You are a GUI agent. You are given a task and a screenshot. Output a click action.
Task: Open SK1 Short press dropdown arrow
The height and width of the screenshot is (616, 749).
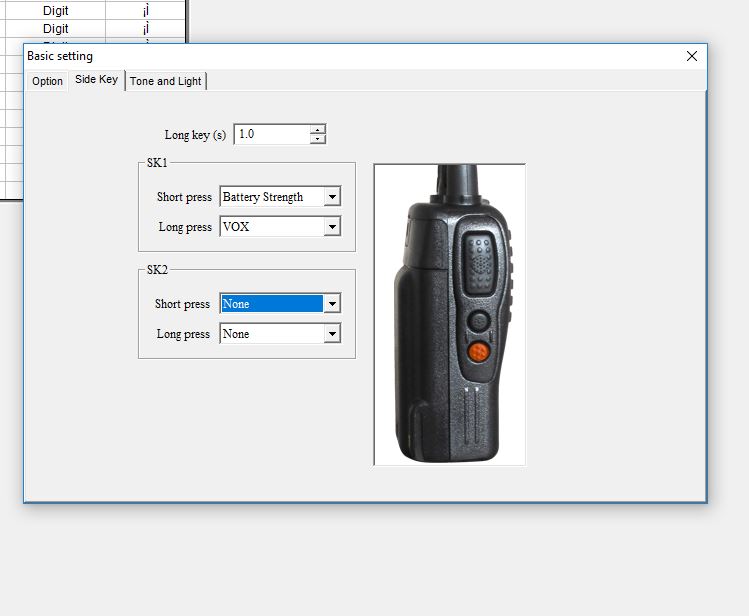pyautogui.click(x=332, y=196)
